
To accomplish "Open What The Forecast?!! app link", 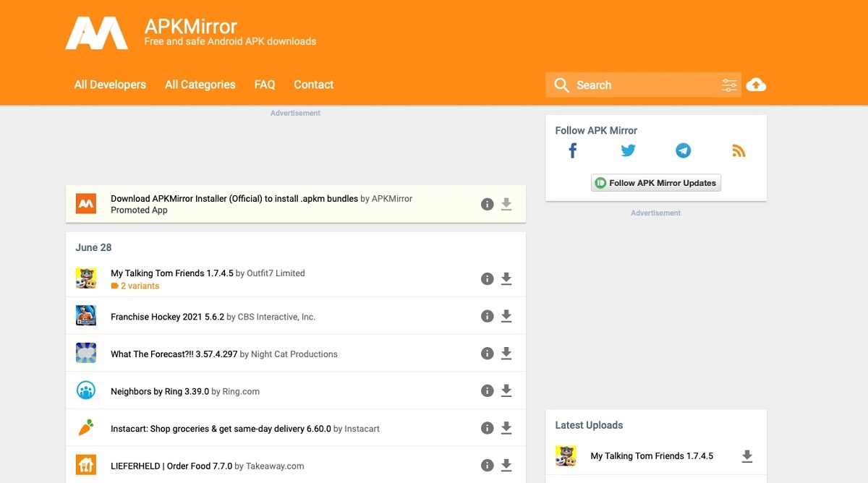I will click(x=174, y=354).
